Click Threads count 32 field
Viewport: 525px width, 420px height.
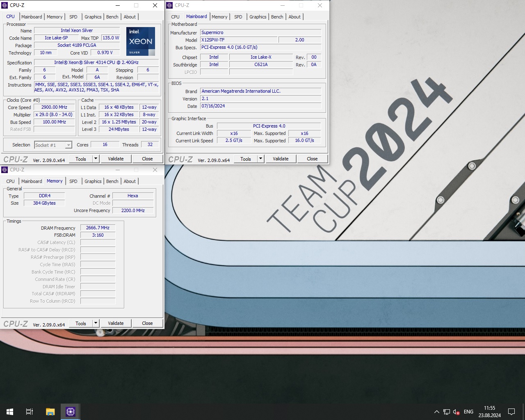[x=150, y=144]
